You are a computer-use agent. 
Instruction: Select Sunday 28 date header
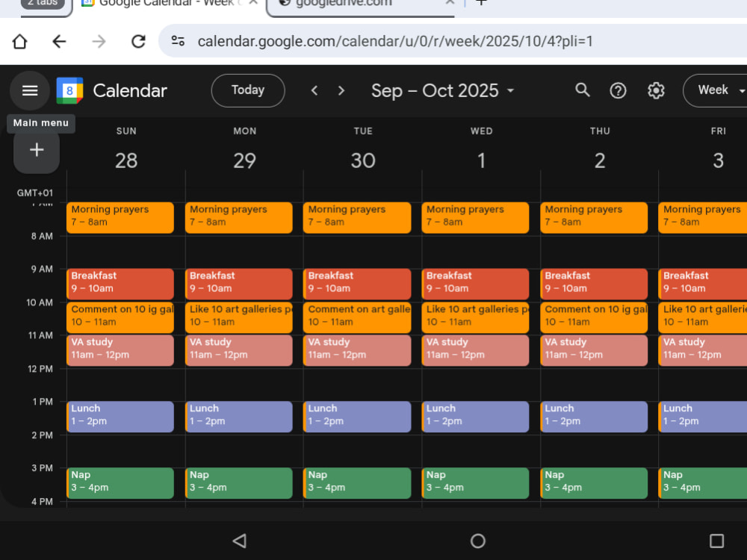pyautogui.click(x=125, y=161)
